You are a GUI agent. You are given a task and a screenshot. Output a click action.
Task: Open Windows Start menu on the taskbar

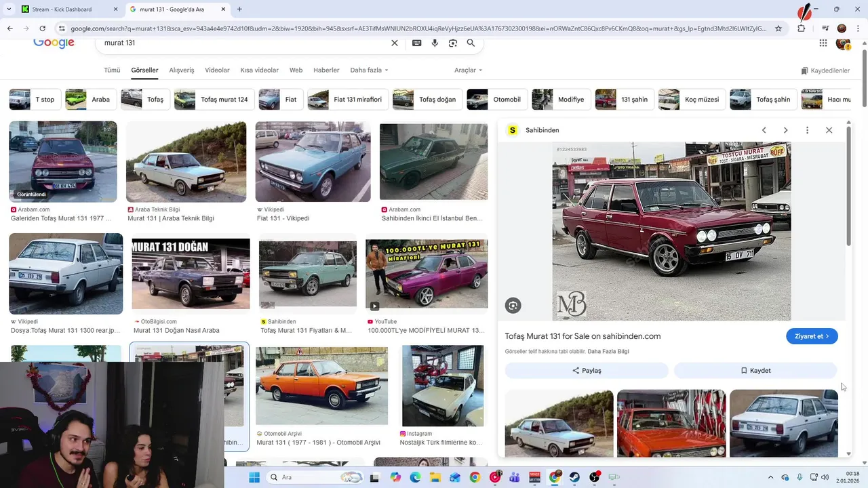click(x=254, y=477)
